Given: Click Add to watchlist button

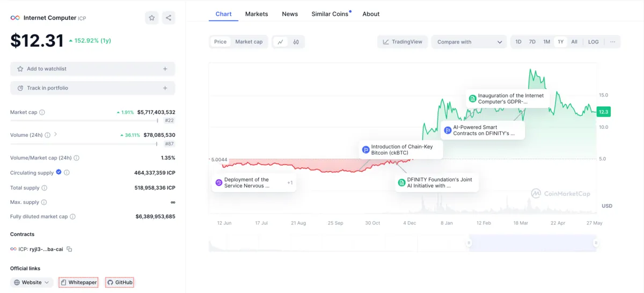Looking at the screenshot, I should [x=92, y=69].
